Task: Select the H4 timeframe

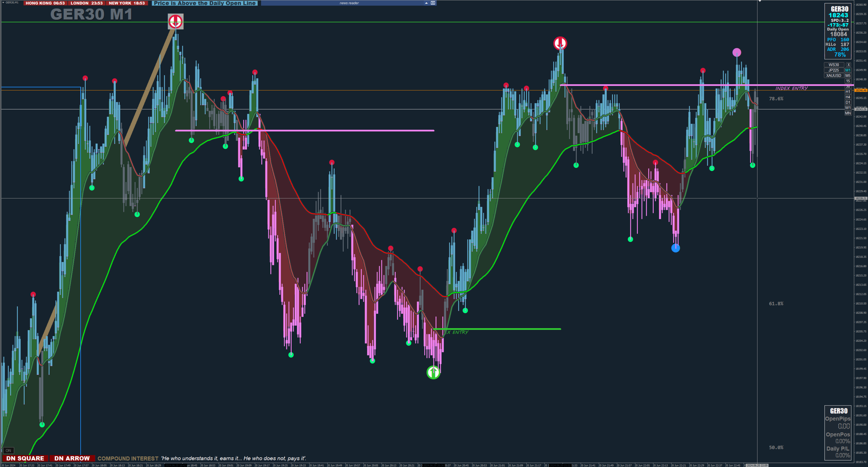Action: [x=848, y=97]
